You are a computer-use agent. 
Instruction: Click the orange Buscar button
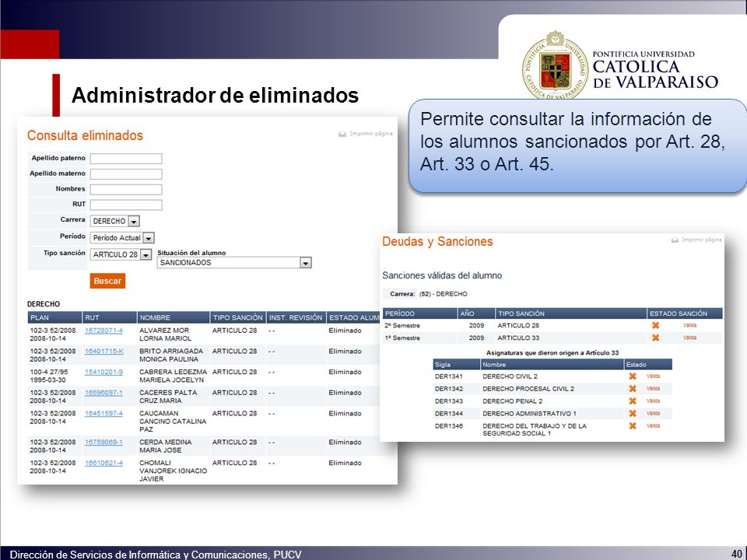point(107,281)
